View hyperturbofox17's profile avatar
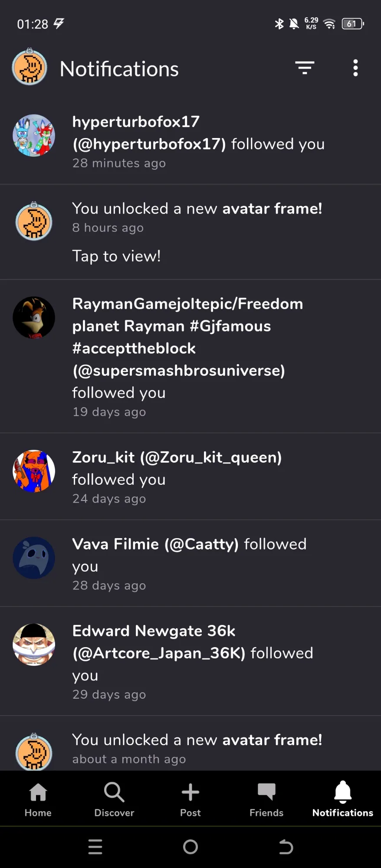The height and width of the screenshot is (868, 381). point(34,135)
